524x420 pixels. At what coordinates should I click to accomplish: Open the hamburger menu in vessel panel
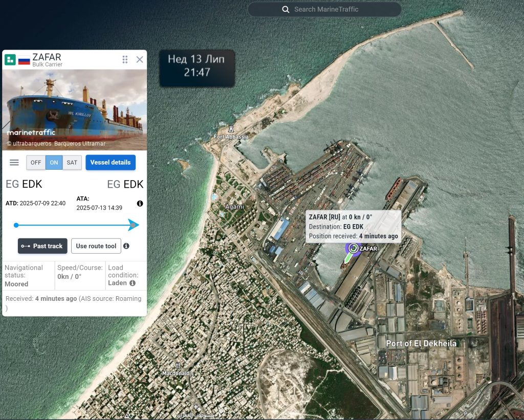tap(14, 162)
